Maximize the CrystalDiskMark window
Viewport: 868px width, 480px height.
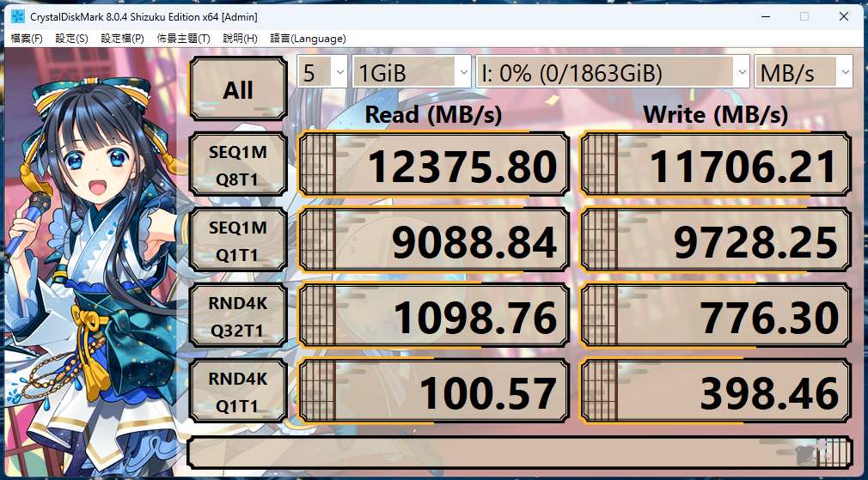(804, 16)
